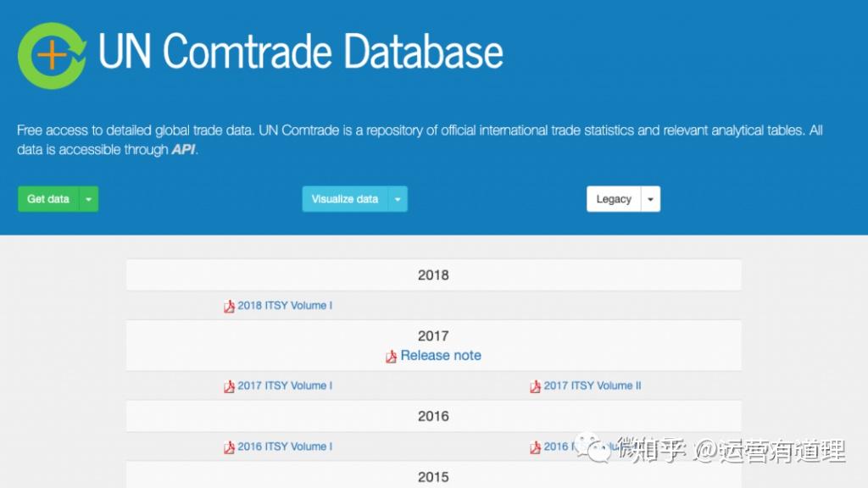
Task: Expand the Visualize data dropdown arrow
Action: tap(398, 198)
